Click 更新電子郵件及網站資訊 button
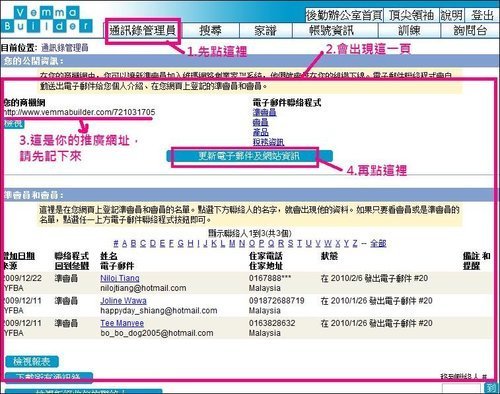 (249, 156)
